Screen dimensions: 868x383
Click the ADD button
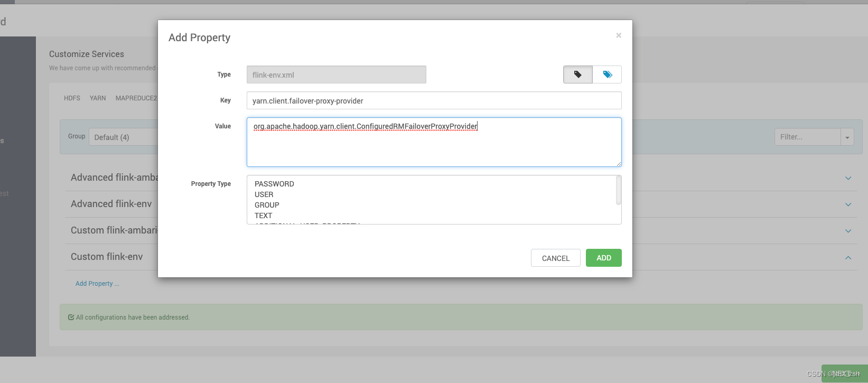tap(604, 258)
